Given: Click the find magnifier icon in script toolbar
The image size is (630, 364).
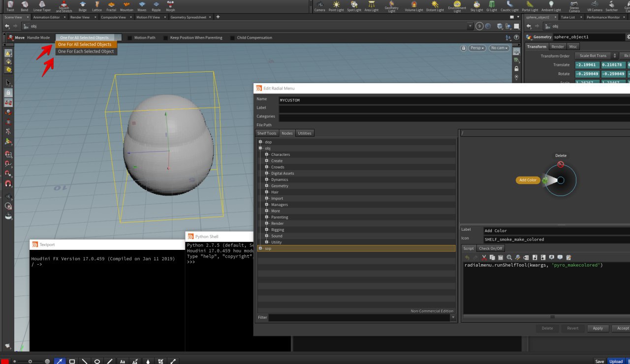Looking at the screenshot, I should (509, 257).
